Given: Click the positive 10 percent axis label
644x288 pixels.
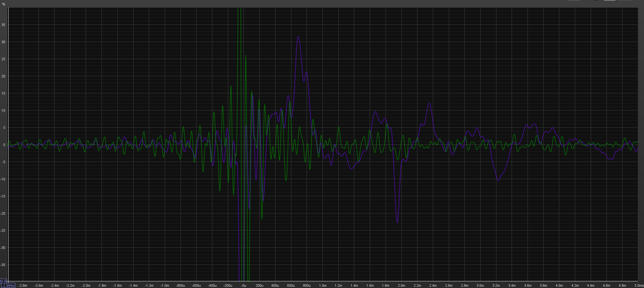Looking at the screenshot, I should tap(3, 111).
